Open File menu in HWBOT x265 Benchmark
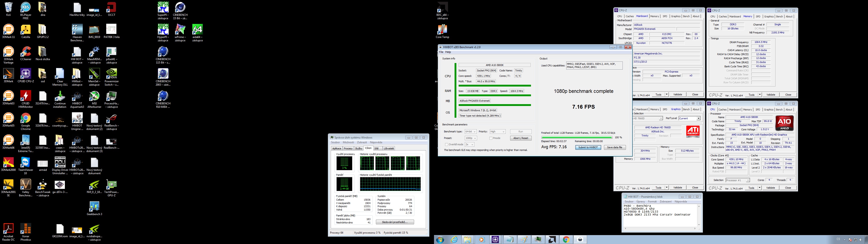This screenshot has width=868, height=244. pos(441,52)
